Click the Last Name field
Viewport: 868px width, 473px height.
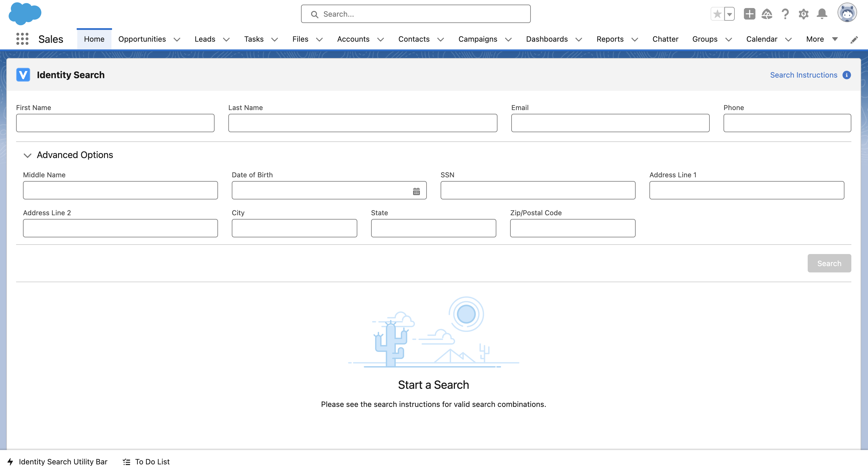(362, 123)
